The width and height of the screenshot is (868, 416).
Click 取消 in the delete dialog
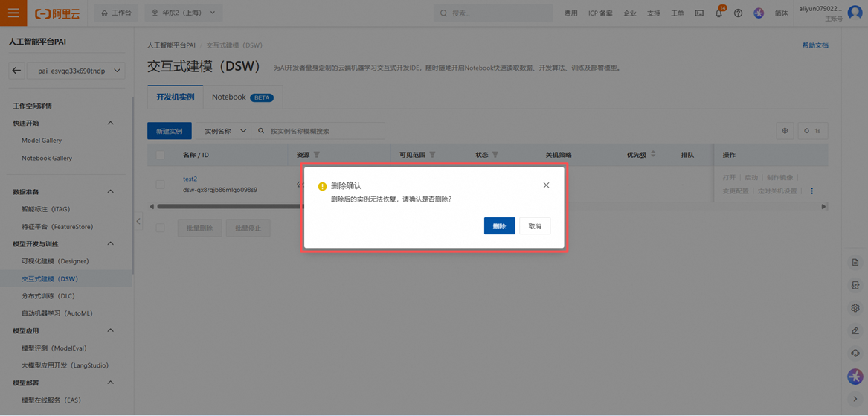coord(535,226)
